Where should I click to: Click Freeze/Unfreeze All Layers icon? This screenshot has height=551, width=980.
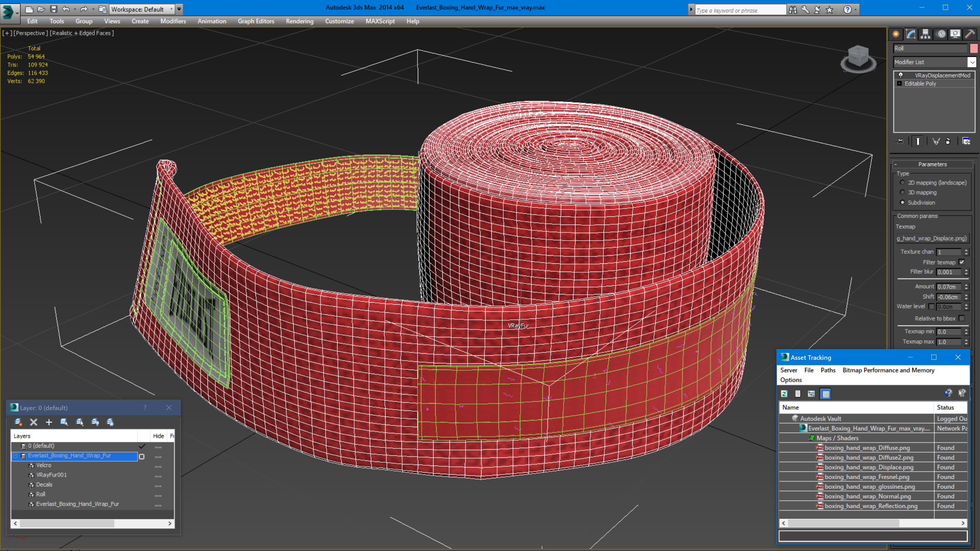[110, 422]
